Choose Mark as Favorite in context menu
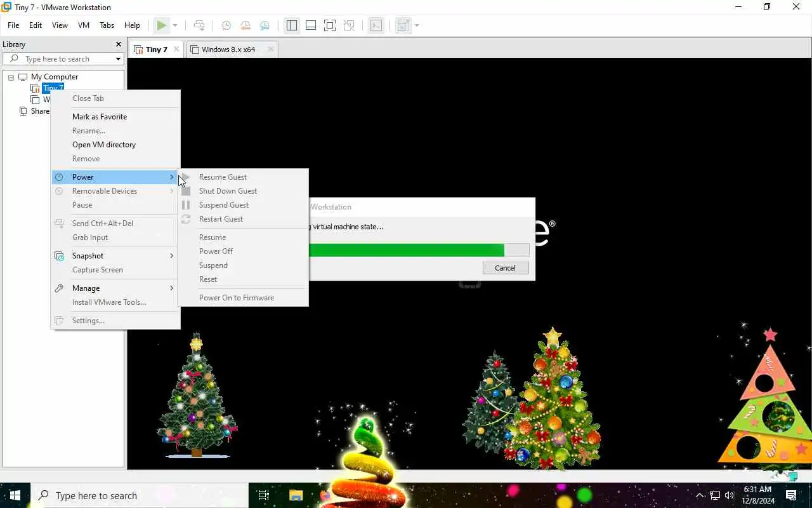The height and width of the screenshot is (508, 812). click(x=100, y=117)
